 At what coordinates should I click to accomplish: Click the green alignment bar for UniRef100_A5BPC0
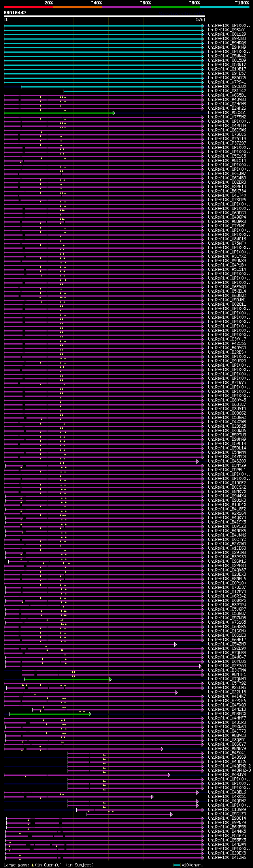point(50,714)
